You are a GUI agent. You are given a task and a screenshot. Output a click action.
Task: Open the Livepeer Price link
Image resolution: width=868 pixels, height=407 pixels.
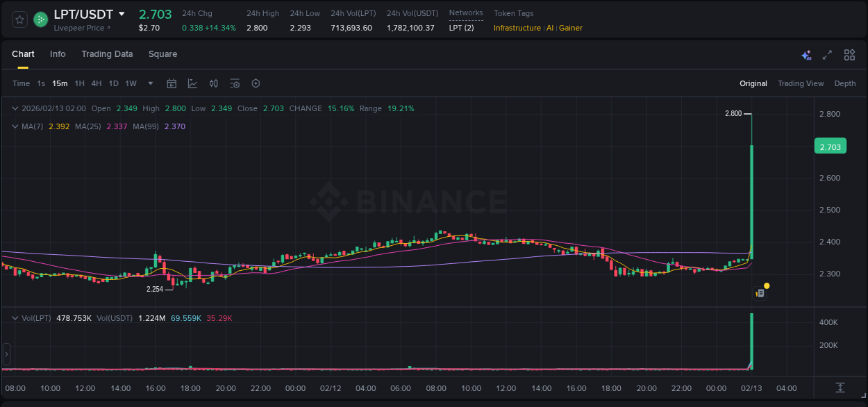pos(82,28)
